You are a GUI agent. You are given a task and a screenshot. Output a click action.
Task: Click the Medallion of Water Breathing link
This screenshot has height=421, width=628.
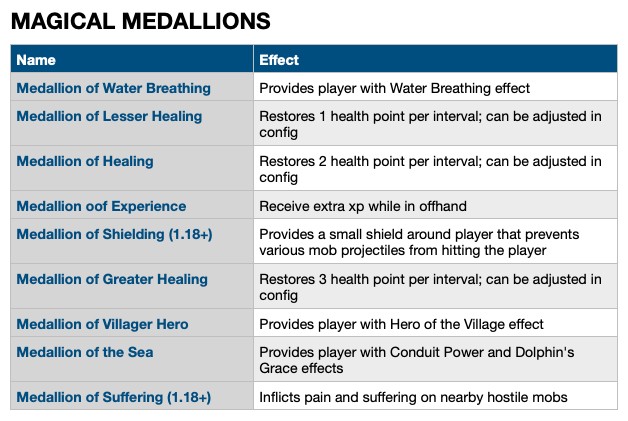click(113, 88)
